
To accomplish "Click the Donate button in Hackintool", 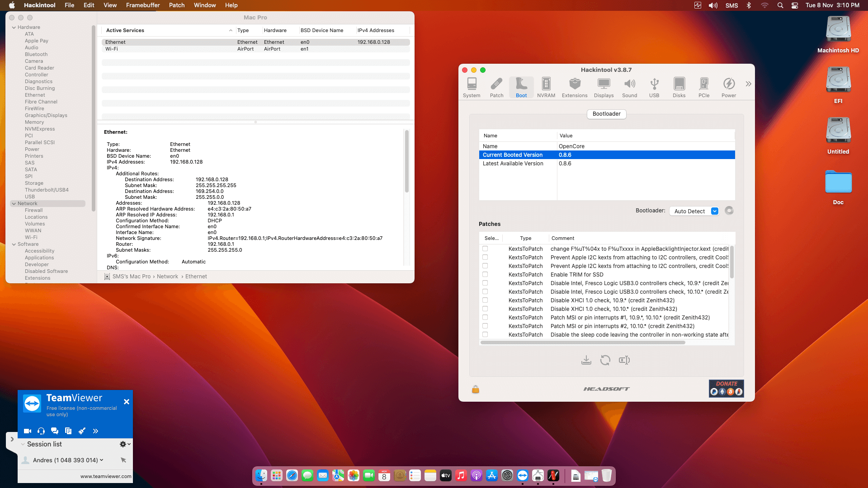I will (x=726, y=389).
